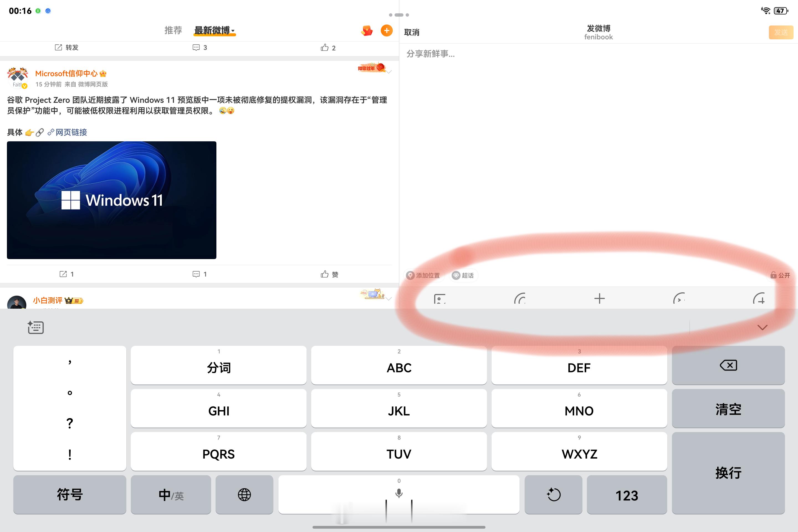Tap 取消 to cancel the post
Image resolution: width=798 pixels, height=532 pixels.
pyautogui.click(x=411, y=33)
